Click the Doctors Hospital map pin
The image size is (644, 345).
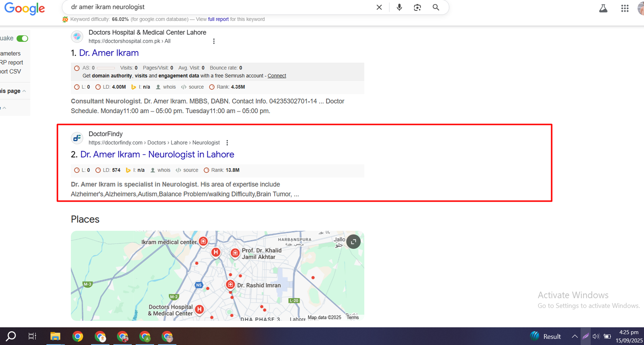[199, 309]
